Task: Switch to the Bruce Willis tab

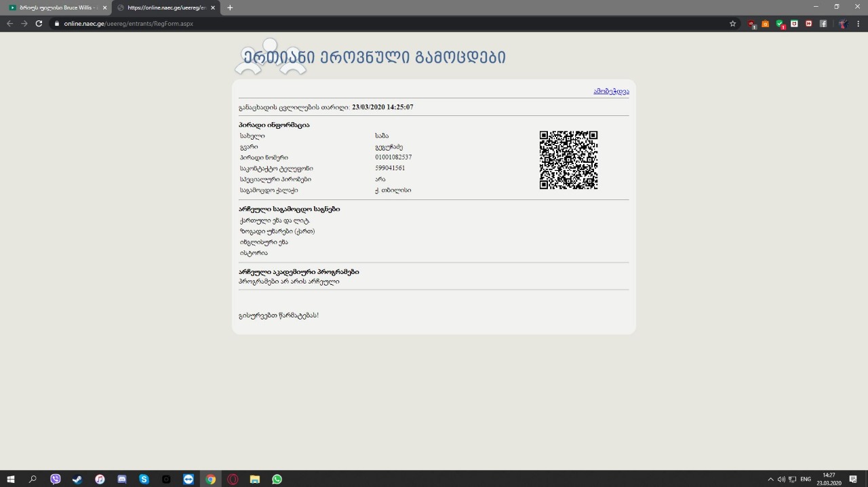Action: pyautogui.click(x=54, y=7)
